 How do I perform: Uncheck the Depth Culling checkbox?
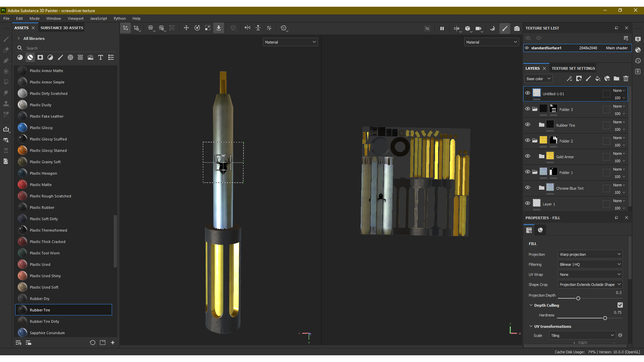point(620,305)
